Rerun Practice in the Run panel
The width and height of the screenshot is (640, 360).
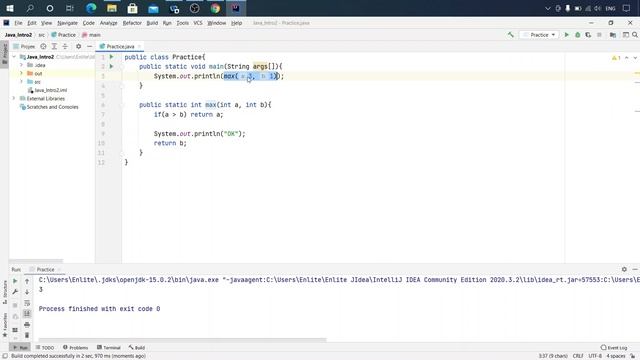(15, 281)
